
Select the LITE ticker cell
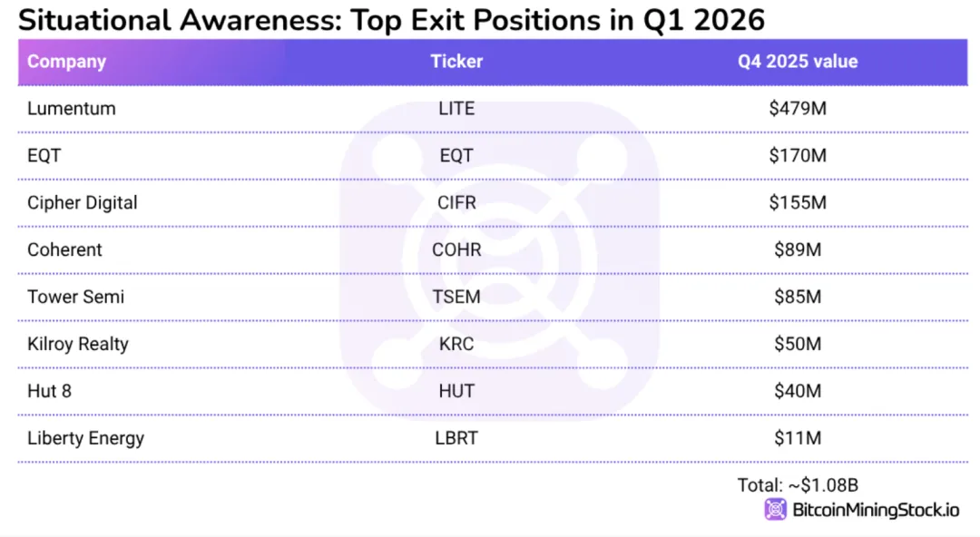click(x=456, y=108)
